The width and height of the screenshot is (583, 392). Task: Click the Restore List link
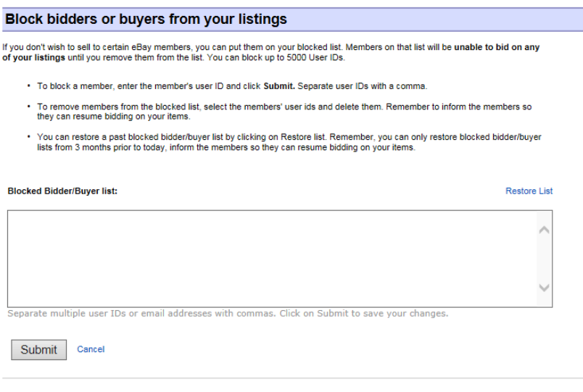529,191
